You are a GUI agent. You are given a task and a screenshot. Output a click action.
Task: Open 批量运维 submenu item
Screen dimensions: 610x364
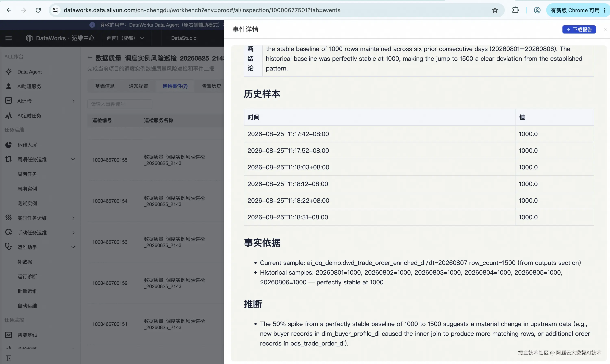click(x=27, y=291)
